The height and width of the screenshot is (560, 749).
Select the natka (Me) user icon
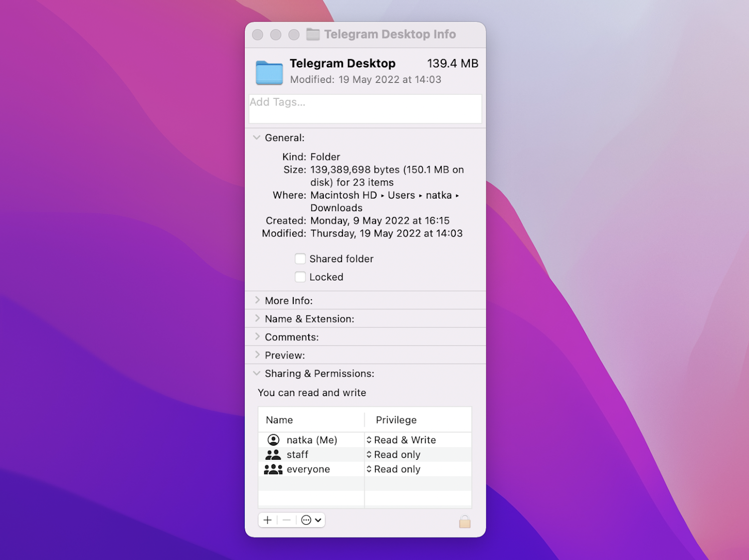tap(273, 440)
